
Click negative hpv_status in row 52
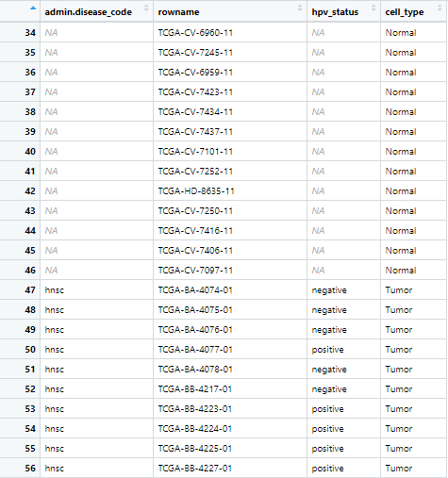pos(329,389)
